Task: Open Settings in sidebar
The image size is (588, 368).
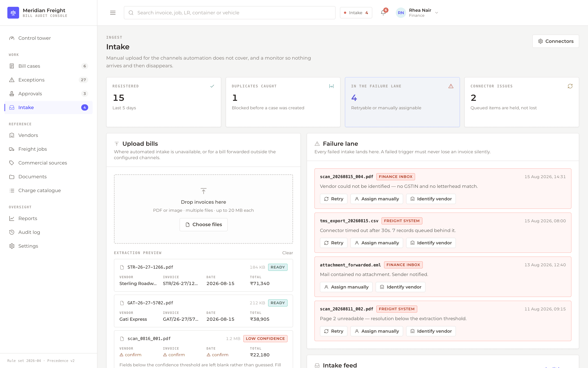Action: point(48,246)
